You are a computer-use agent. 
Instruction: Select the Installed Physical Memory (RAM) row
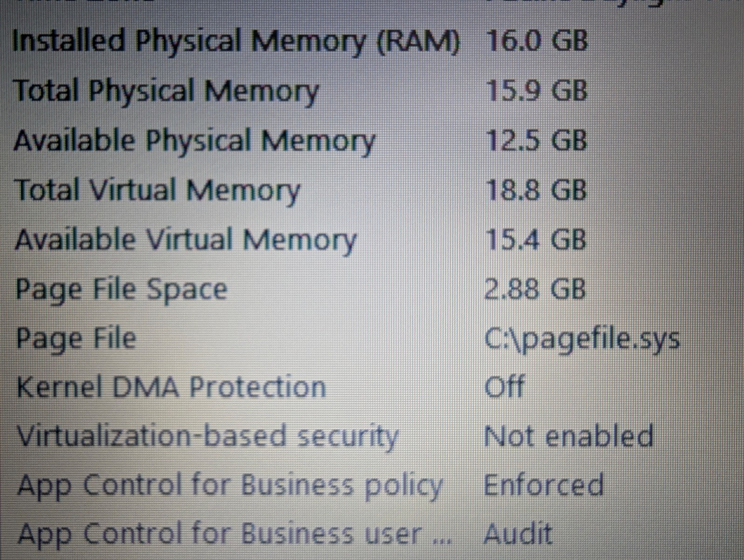click(372, 41)
